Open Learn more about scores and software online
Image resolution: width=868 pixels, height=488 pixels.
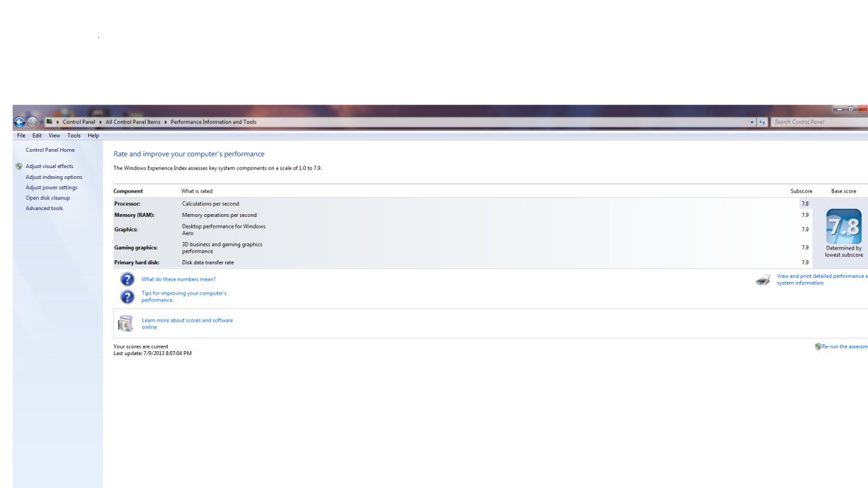[x=187, y=323]
